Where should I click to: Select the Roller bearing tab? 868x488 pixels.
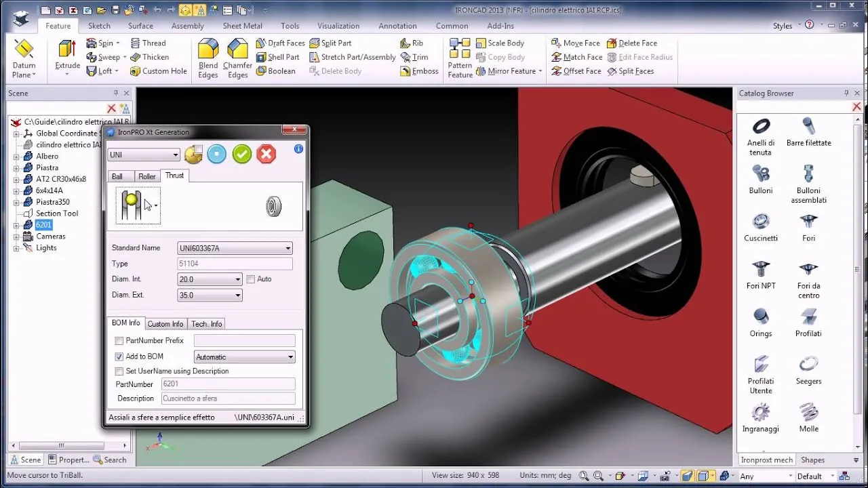pyautogui.click(x=147, y=176)
